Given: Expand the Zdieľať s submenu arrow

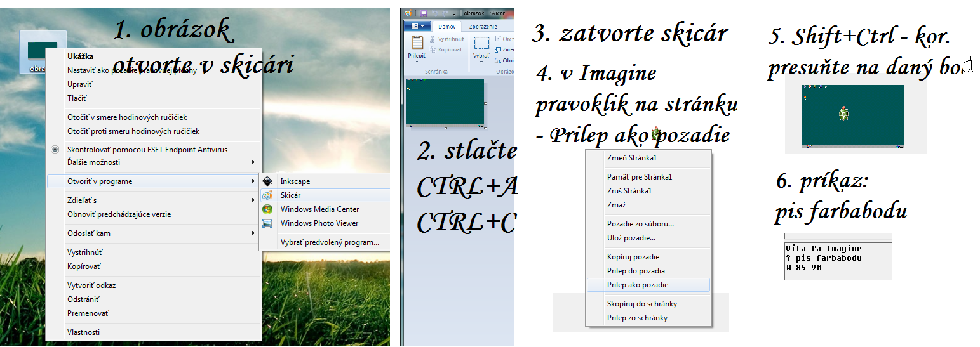Looking at the screenshot, I should tap(254, 200).
